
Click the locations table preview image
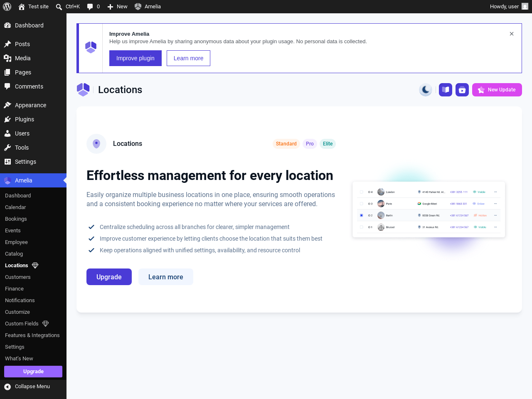point(429,209)
